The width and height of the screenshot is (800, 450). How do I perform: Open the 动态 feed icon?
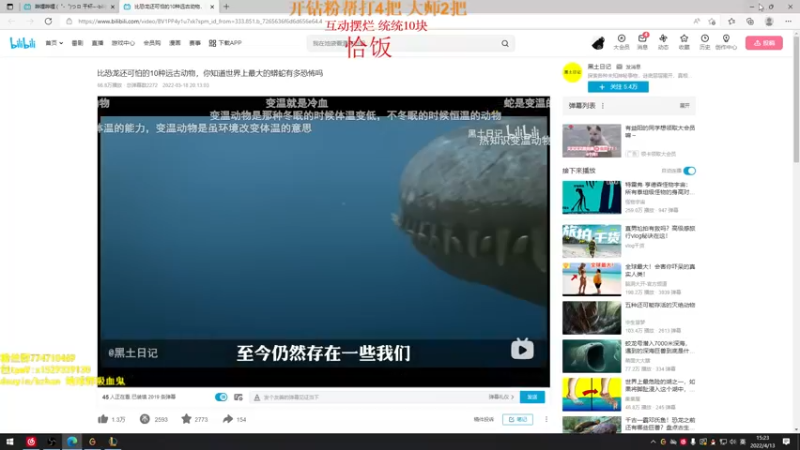(663, 42)
